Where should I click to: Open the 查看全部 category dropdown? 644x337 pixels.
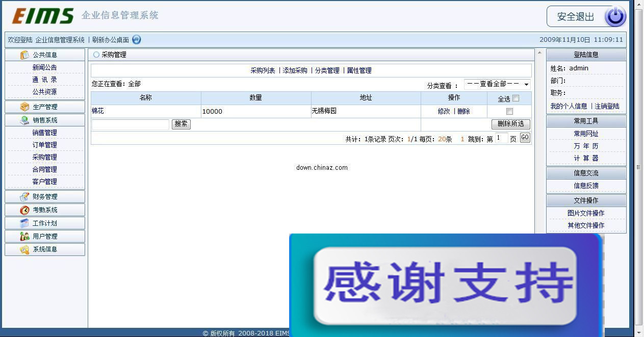pos(497,84)
